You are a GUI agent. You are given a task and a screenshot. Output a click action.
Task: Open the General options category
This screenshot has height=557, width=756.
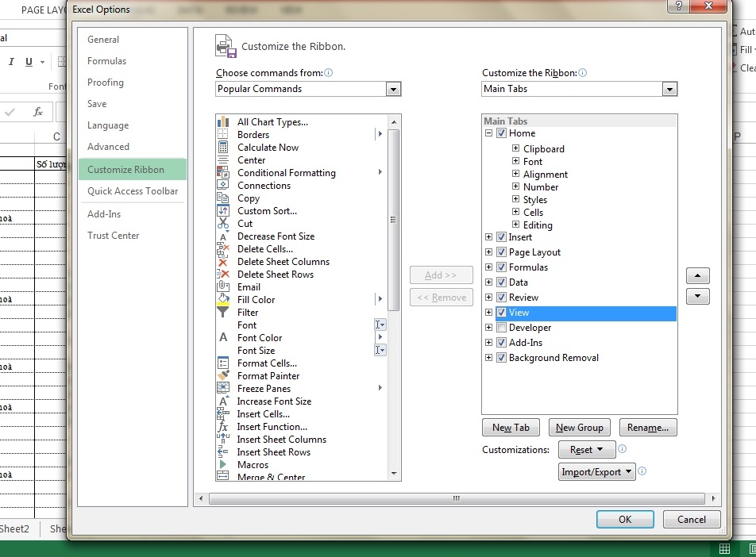103,40
